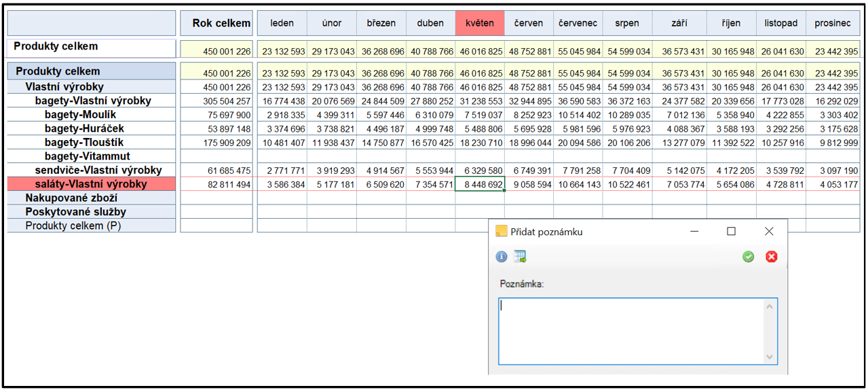Select the bagety-Vitammut row label

point(92,156)
